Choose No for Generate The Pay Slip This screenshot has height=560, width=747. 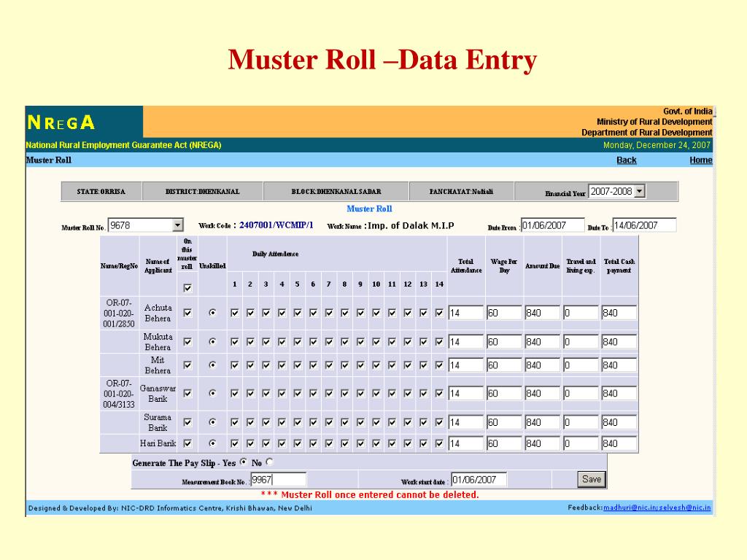pyautogui.click(x=270, y=462)
